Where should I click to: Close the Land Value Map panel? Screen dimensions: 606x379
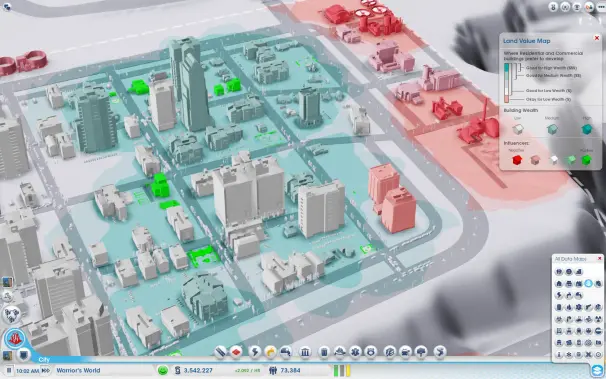(x=597, y=38)
